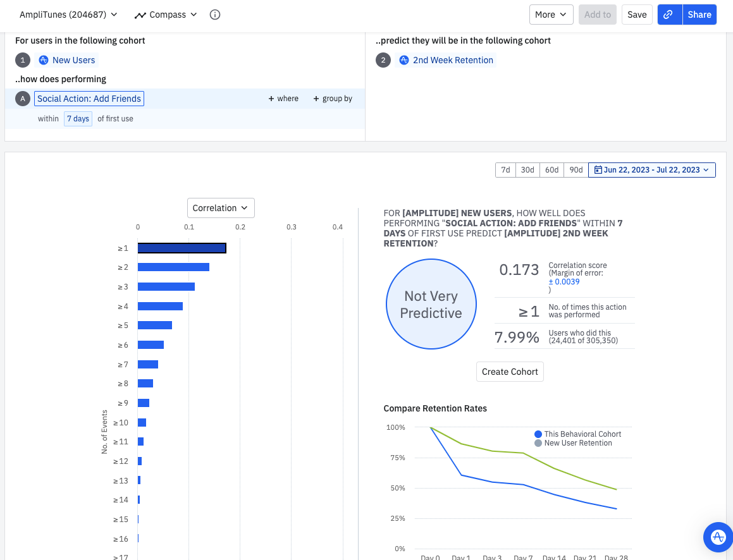Click the Amplitude icon on New Users cohort
Viewport: 733px width, 560px height.
pyautogui.click(x=44, y=60)
